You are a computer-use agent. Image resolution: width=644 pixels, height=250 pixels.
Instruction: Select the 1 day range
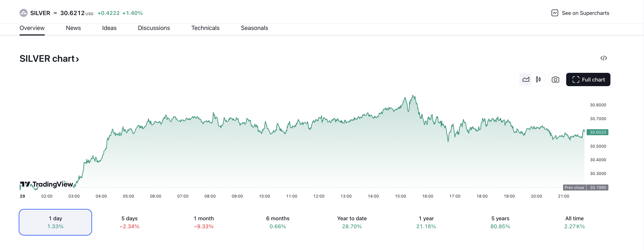pyautogui.click(x=55, y=222)
